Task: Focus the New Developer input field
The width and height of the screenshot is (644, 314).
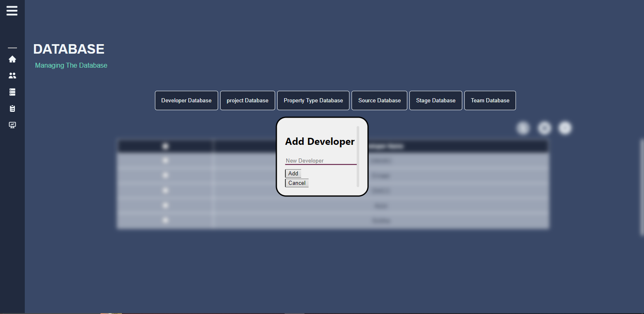Action: pos(321,161)
